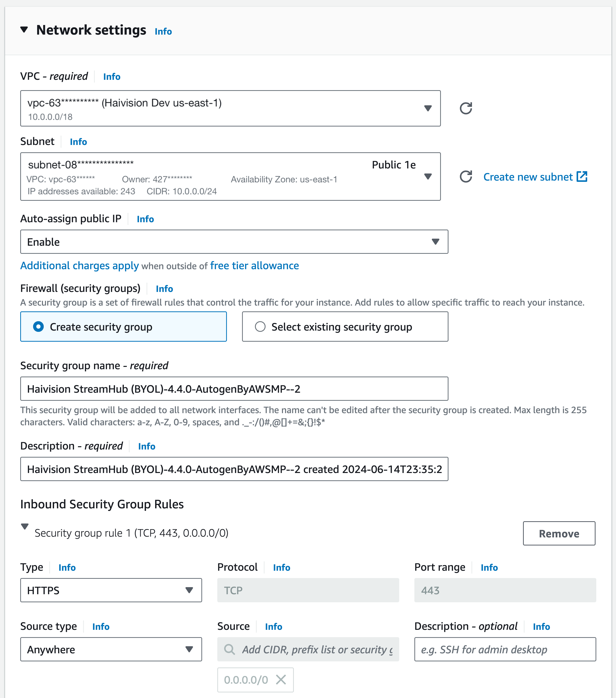Click the Security group name field
616x698 pixels.
[x=234, y=389]
